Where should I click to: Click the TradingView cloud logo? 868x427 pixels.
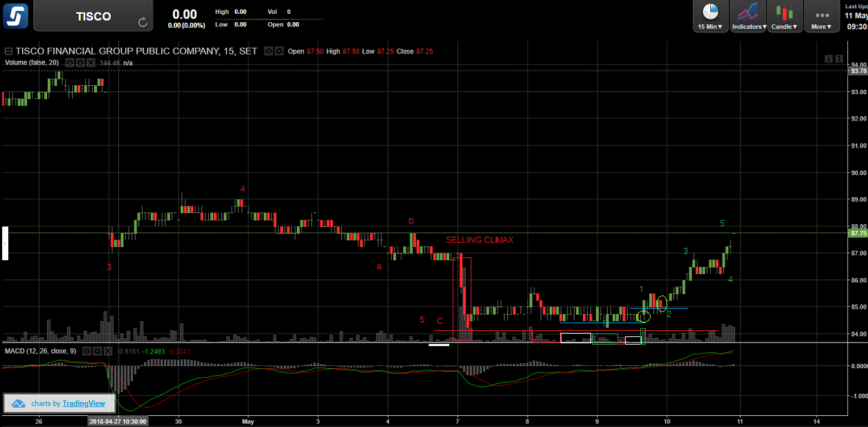point(19,403)
